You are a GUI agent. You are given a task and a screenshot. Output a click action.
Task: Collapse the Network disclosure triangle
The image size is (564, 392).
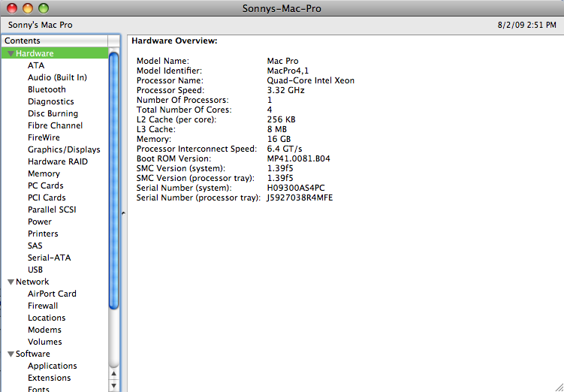point(11,282)
